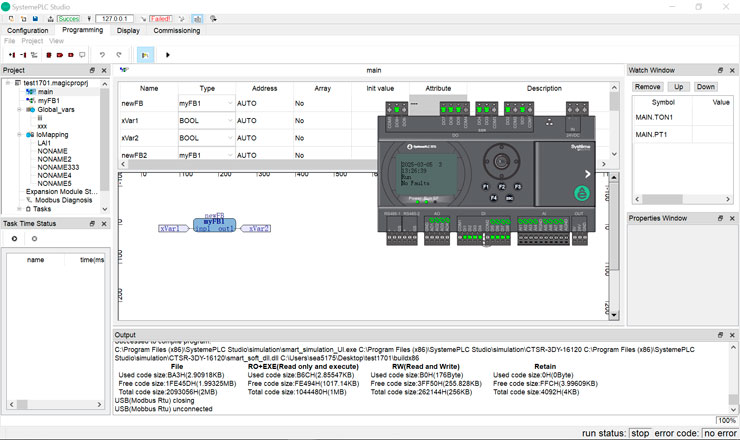Open the Type dropdown for newFB row
This screenshot has height=440, width=740.
pyautogui.click(x=230, y=103)
